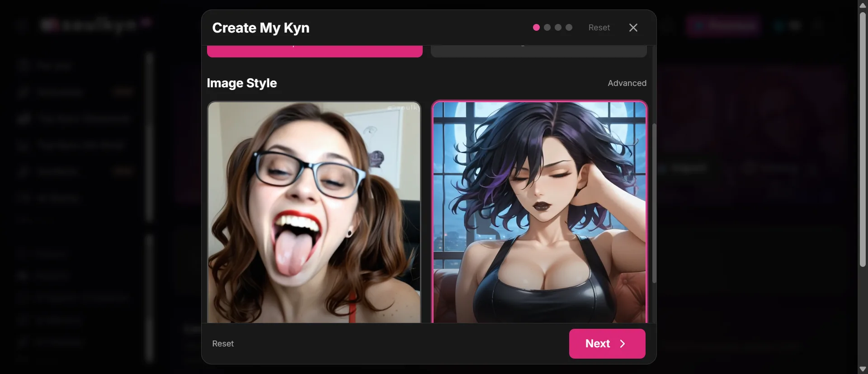Viewport: 868px width, 374px height.
Task: Click Reset in the dialog footer
Action: (223, 344)
